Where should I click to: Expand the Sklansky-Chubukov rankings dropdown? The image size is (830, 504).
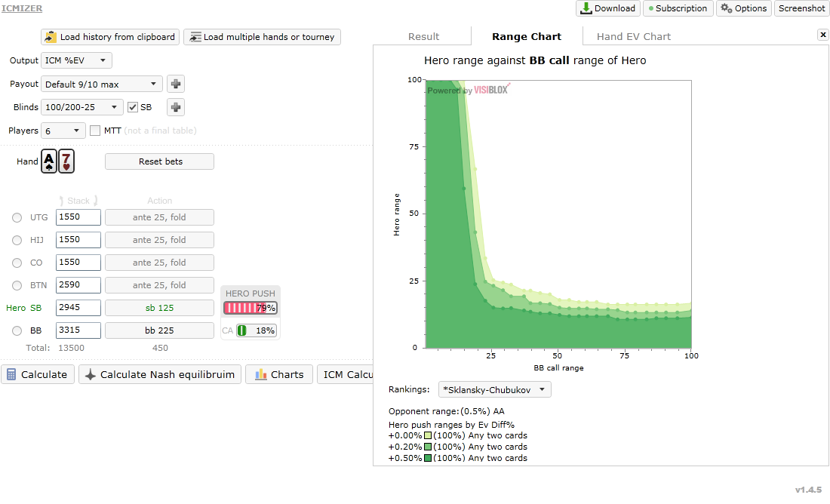tap(494, 389)
